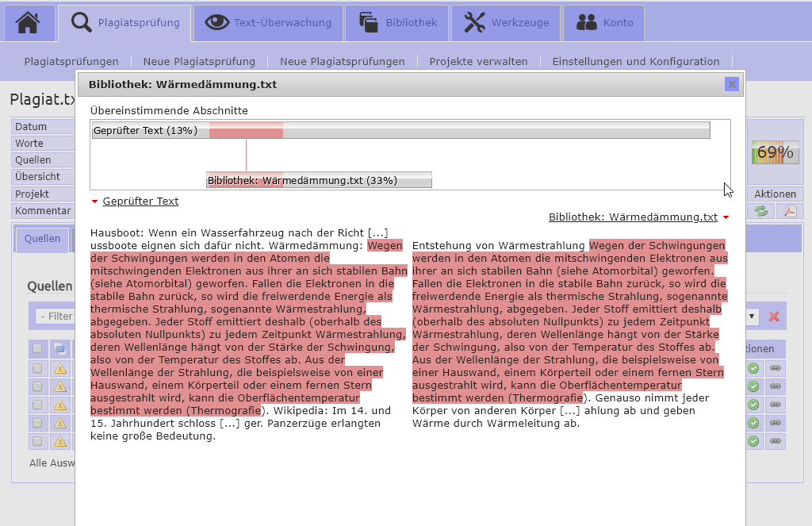Go to the home page icon
The width and height of the screenshot is (812, 526).
click(28, 23)
